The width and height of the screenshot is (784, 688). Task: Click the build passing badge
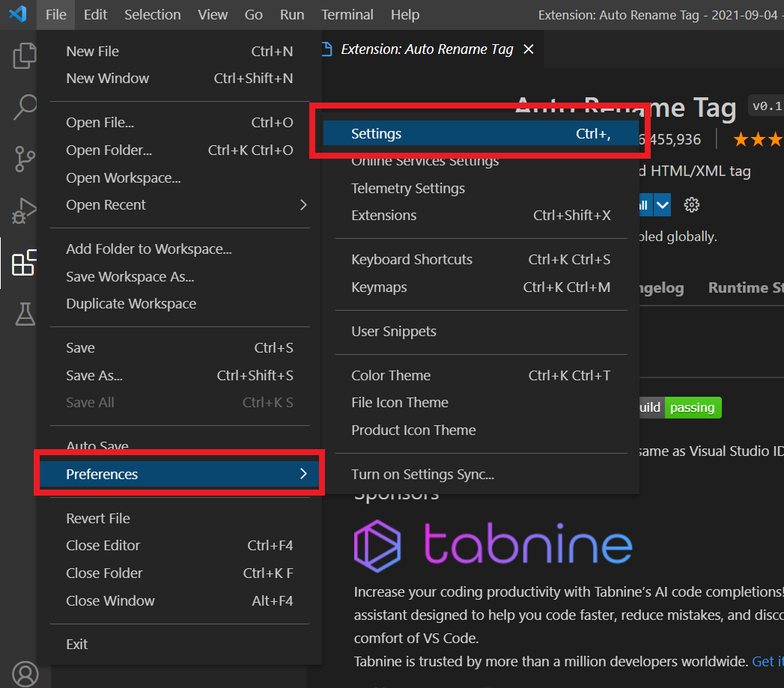[681, 407]
